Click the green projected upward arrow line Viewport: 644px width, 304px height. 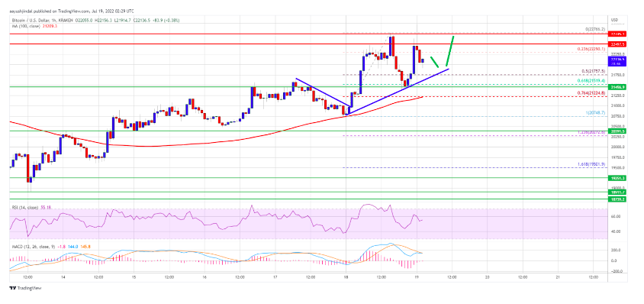coord(449,51)
